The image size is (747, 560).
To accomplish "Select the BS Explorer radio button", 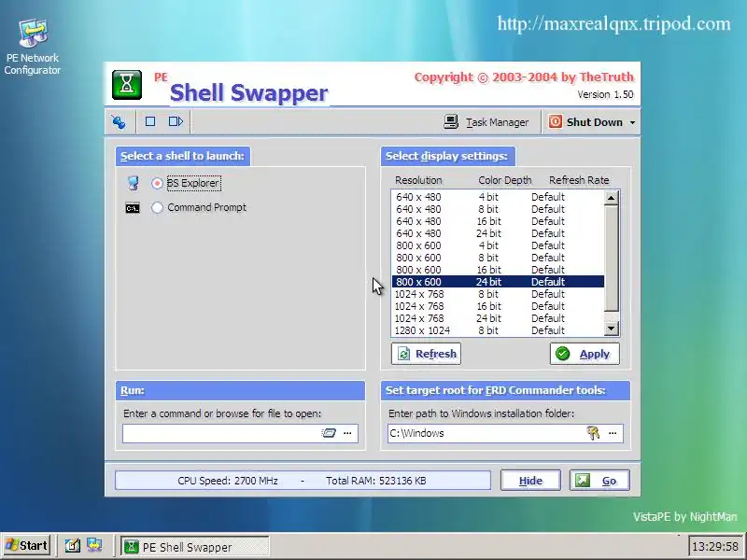I will pos(157,183).
